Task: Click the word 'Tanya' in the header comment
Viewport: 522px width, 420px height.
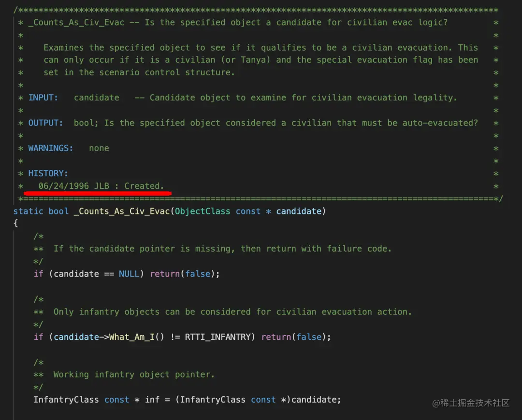Action: coord(253,60)
